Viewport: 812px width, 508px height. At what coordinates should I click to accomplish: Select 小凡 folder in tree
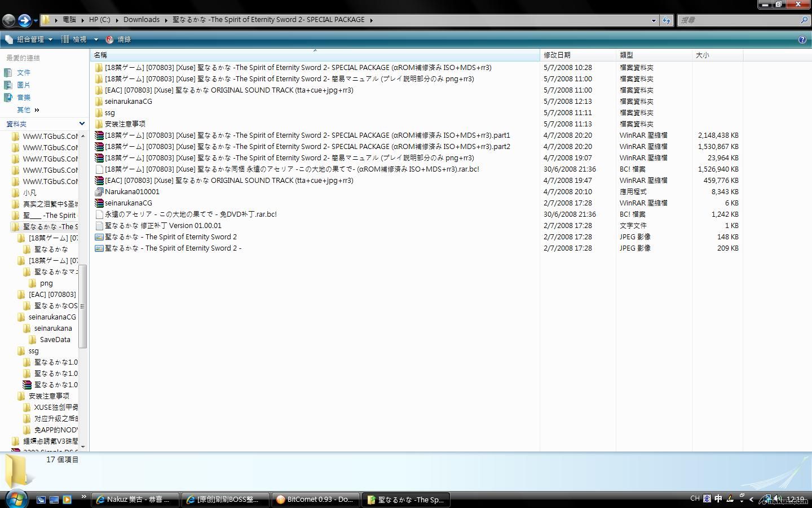(24, 193)
